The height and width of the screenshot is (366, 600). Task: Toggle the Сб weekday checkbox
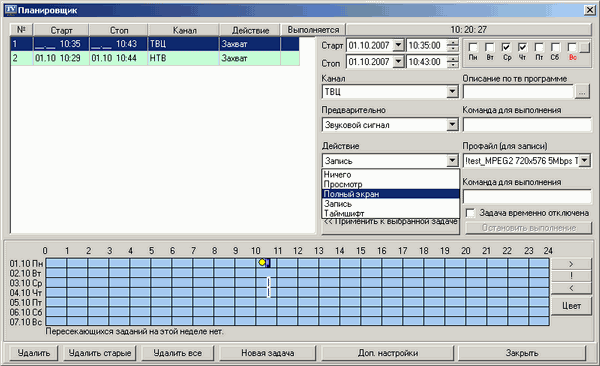click(x=555, y=47)
